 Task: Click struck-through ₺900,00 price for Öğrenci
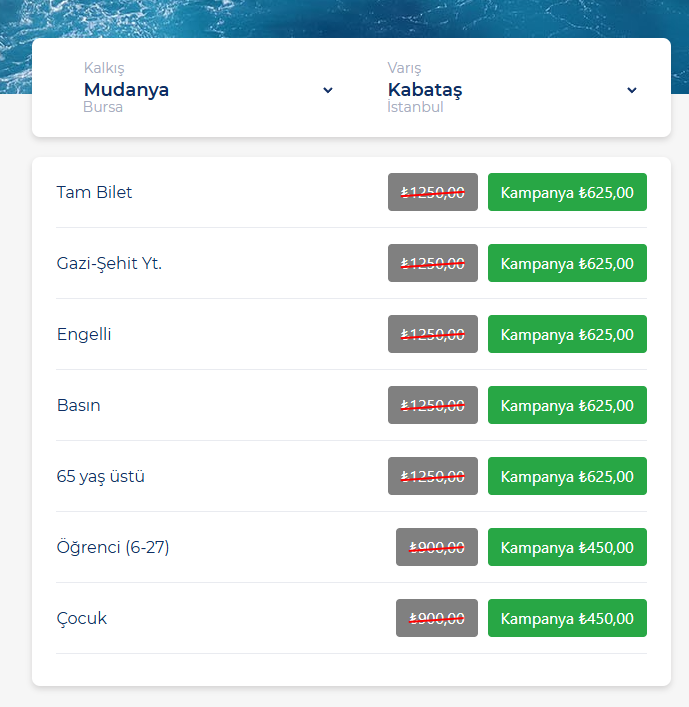point(437,547)
